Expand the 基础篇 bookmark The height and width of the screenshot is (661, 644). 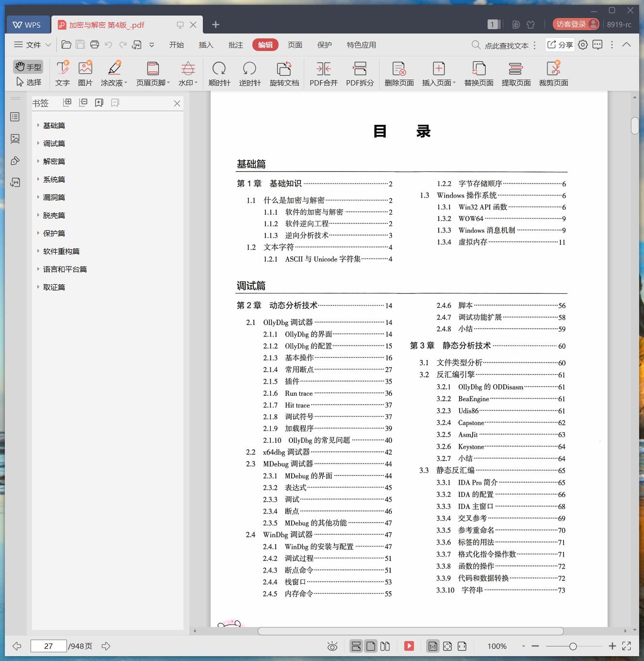click(x=38, y=125)
